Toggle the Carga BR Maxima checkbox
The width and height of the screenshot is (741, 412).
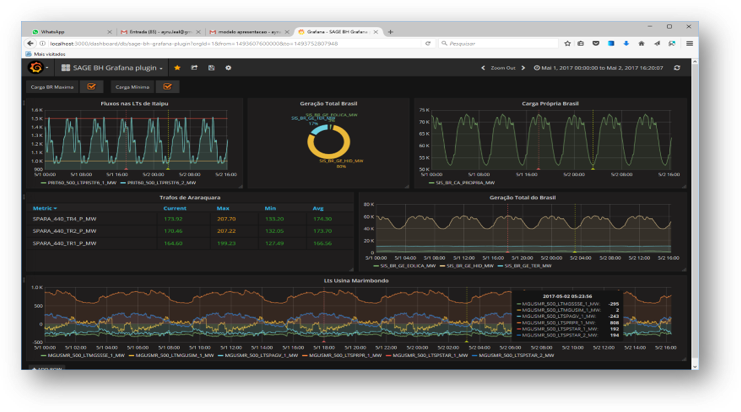pyautogui.click(x=91, y=87)
